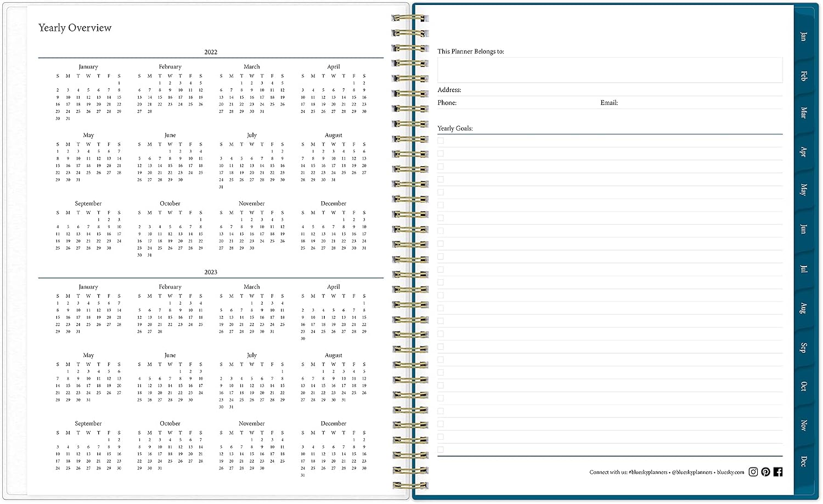This screenshot has width=823, height=504.
Task: Select the January heading under 2022
Action: [x=88, y=67]
